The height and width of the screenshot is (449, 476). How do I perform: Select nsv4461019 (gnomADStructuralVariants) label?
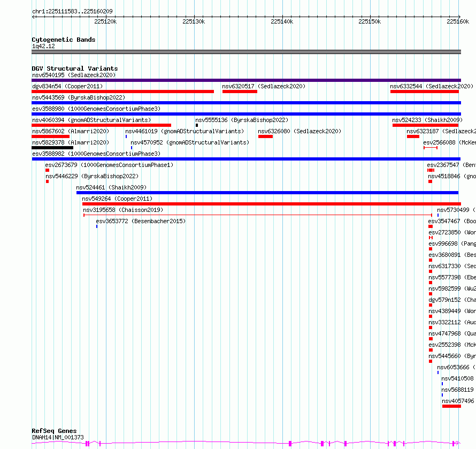point(185,131)
